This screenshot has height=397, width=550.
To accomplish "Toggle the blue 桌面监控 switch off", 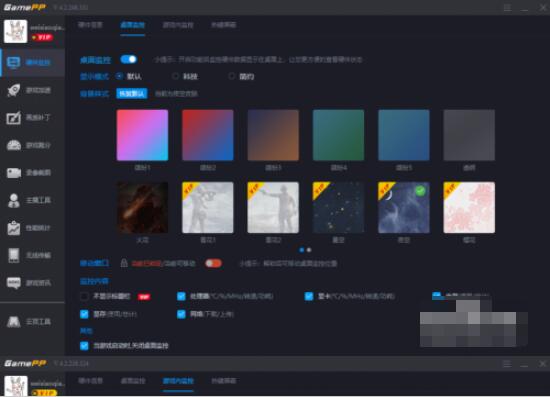I will coord(129,59).
